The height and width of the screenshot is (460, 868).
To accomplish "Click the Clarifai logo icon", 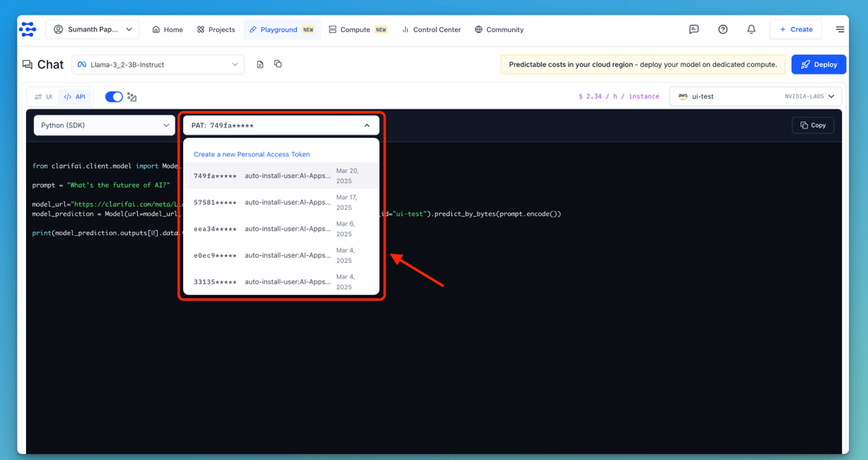I will click(x=28, y=30).
